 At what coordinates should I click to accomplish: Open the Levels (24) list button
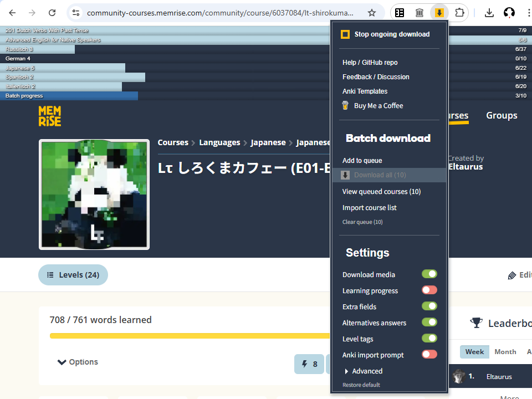click(73, 275)
